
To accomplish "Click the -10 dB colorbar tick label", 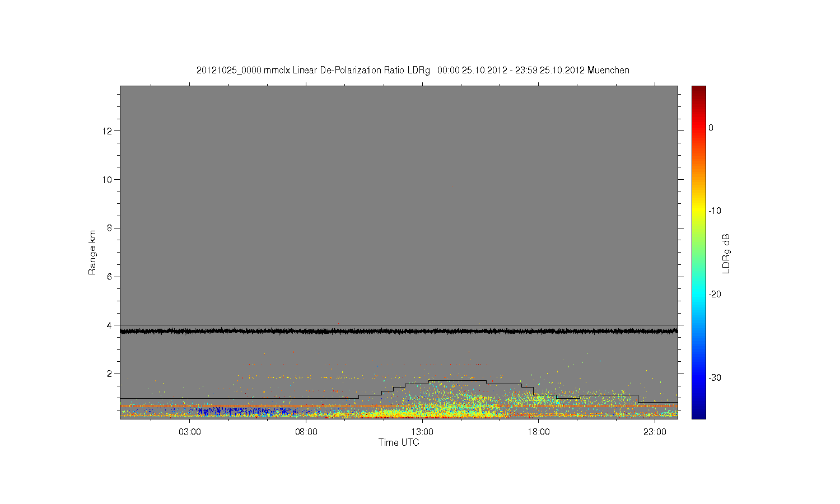I will tap(715, 211).
